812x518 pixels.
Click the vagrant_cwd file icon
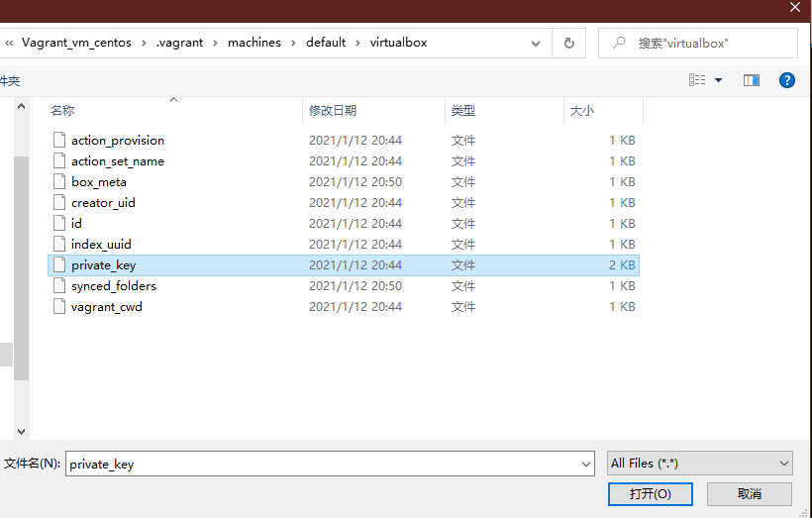click(x=59, y=307)
